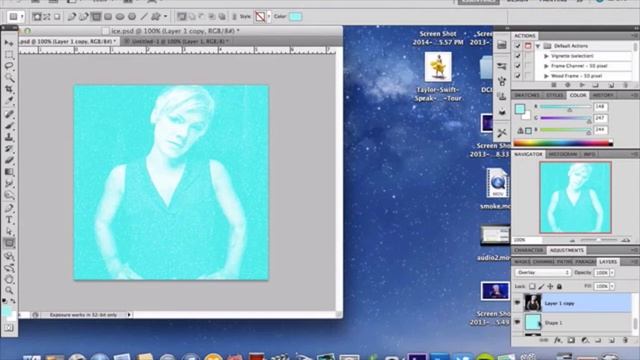640x360 pixels.
Task: Add a layer mask from Layers footer
Action: coord(571,340)
